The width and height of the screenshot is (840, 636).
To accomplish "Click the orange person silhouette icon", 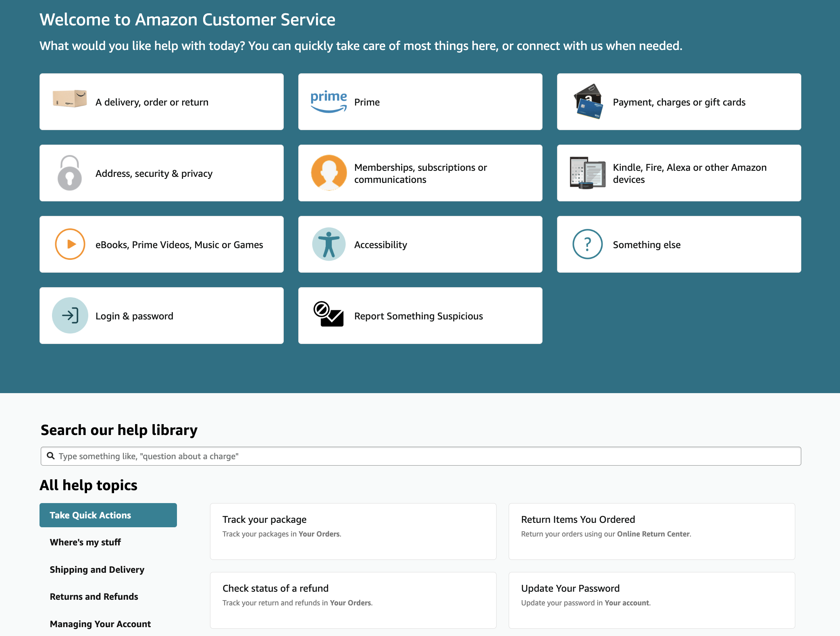I will click(329, 173).
